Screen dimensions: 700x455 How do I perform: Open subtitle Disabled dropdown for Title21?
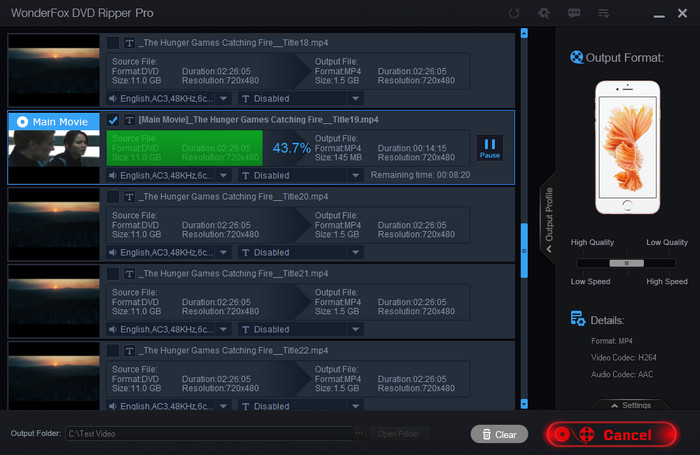pos(355,330)
